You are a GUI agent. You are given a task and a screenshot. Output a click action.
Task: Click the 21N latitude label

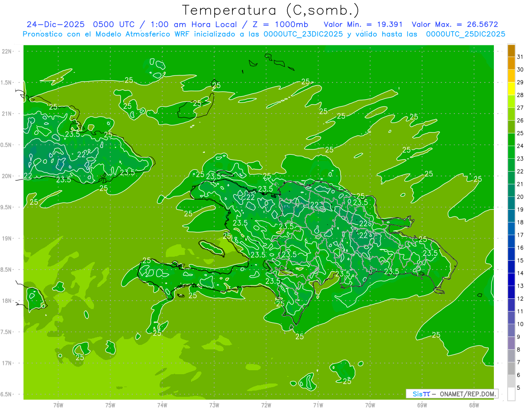pyautogui.click(x=8, y=114)
